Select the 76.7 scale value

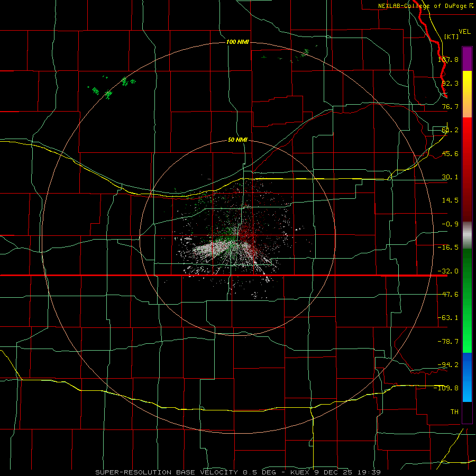pos(450,106)
